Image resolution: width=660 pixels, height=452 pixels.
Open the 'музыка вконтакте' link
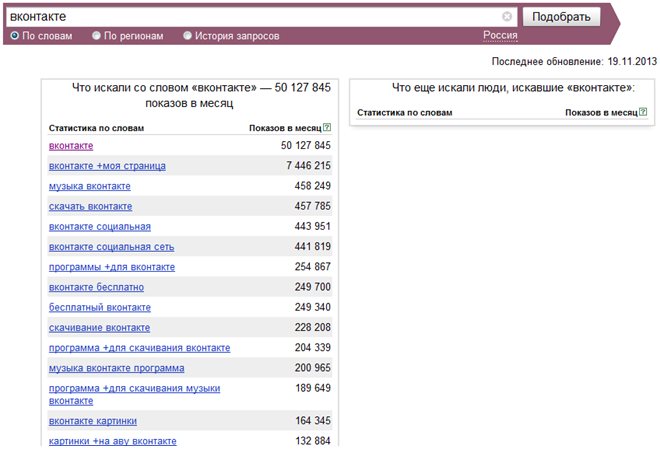[90, 186]
